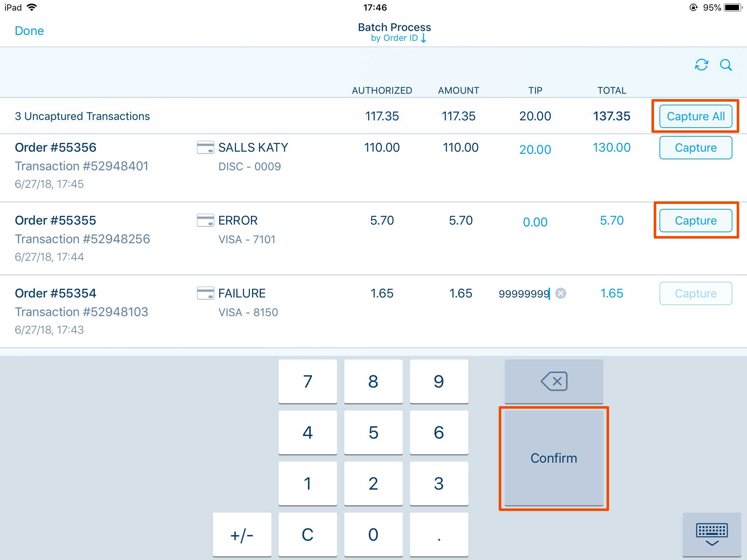Tap the Batch Process title

[x=394, y=27]
